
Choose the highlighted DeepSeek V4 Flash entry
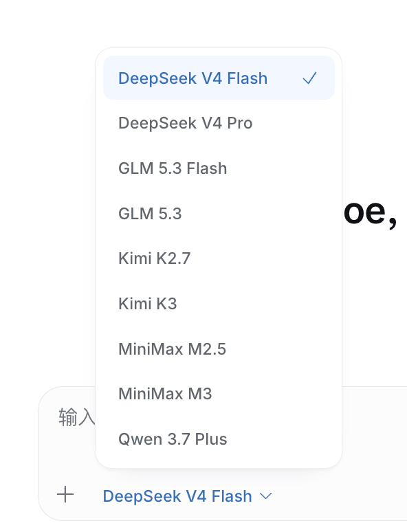(219, 78)
